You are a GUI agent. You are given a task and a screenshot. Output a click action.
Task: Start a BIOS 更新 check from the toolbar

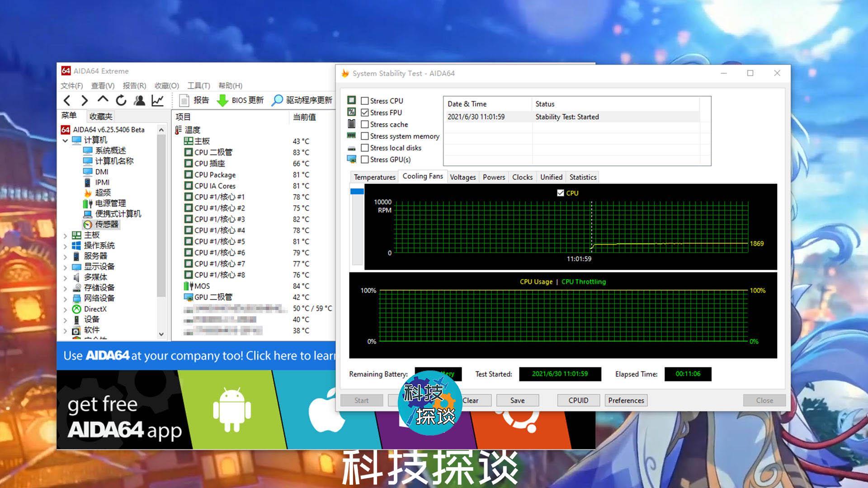(241, 100)
